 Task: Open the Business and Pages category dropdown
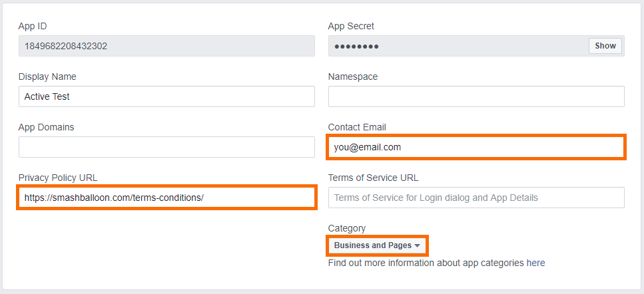point(378,245)
